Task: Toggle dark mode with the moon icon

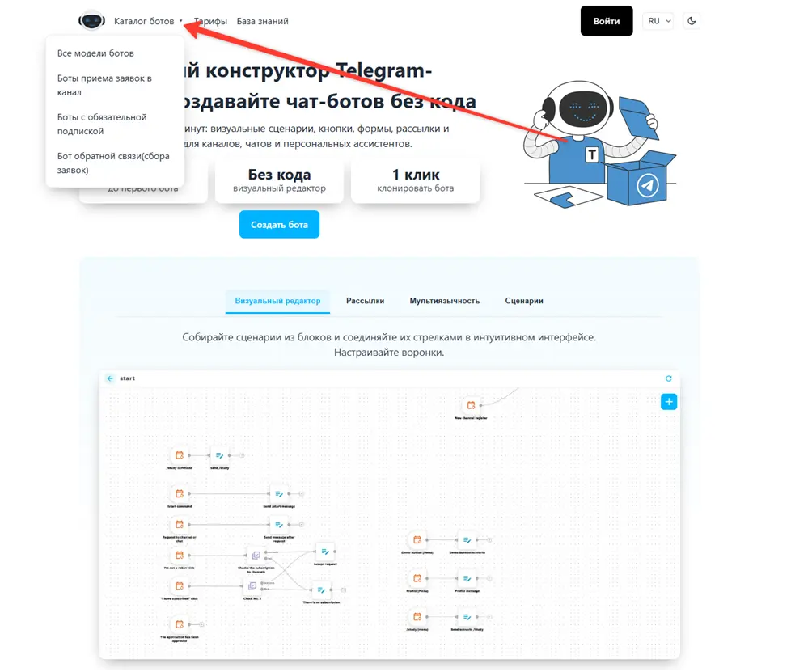Action: click(x=692, y=21)
